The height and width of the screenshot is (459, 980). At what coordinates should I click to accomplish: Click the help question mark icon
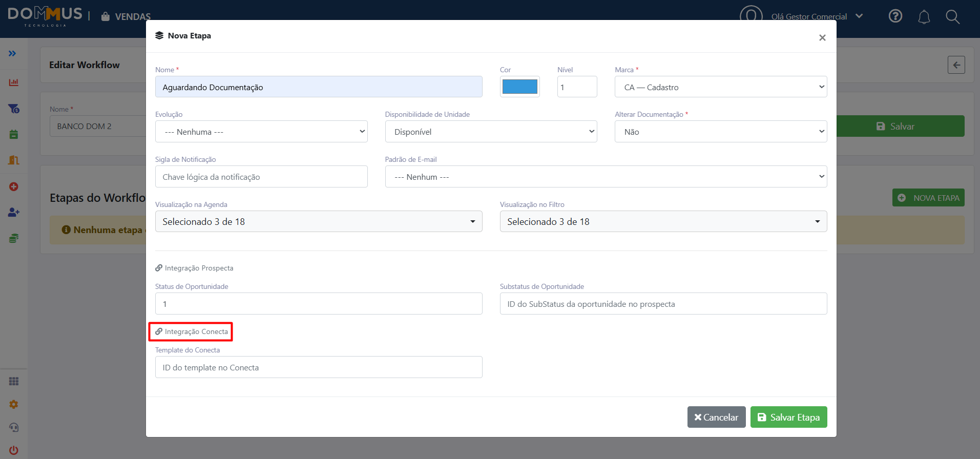pos(895,16)
